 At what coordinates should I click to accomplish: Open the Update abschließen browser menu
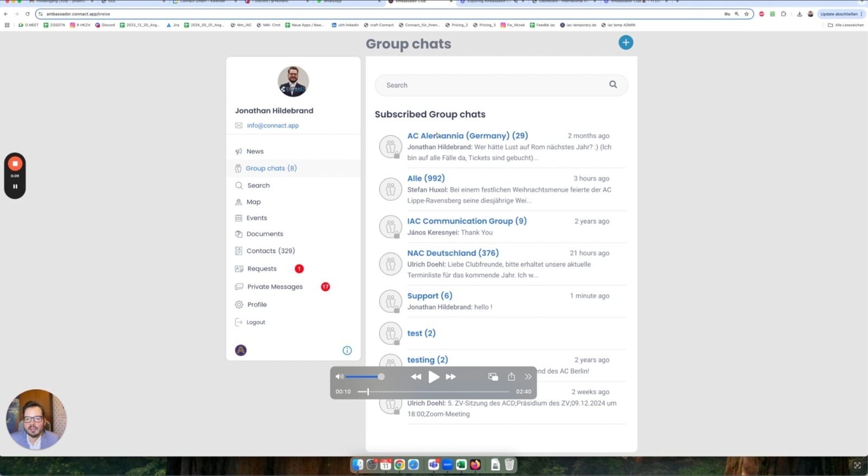841,14
